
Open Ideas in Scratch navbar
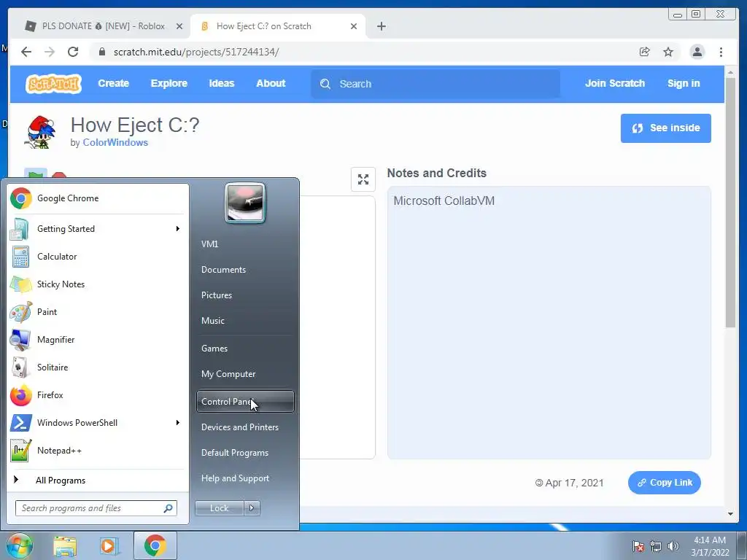click(x=222, y=83)
